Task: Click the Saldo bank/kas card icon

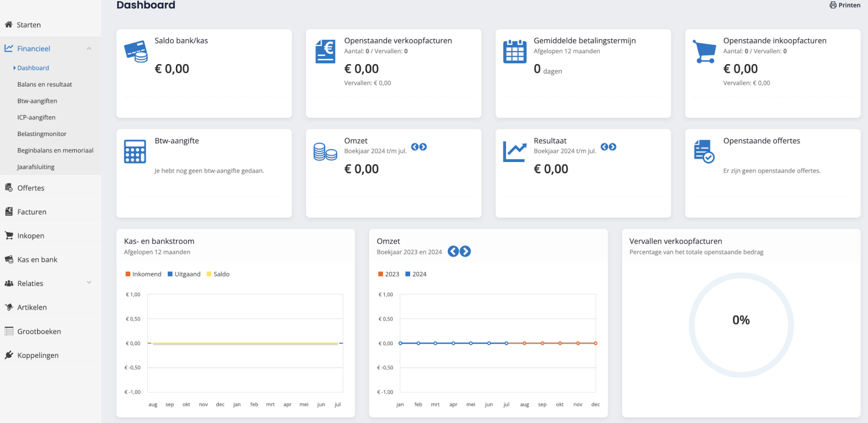Action: click(136, 51)
